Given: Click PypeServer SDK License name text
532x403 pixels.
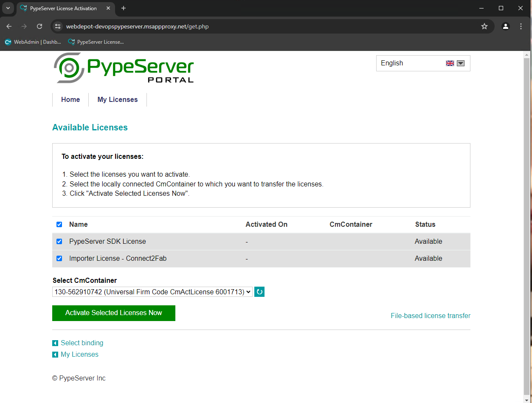Looking at the screenshot, I should click(x=107, y=242).
